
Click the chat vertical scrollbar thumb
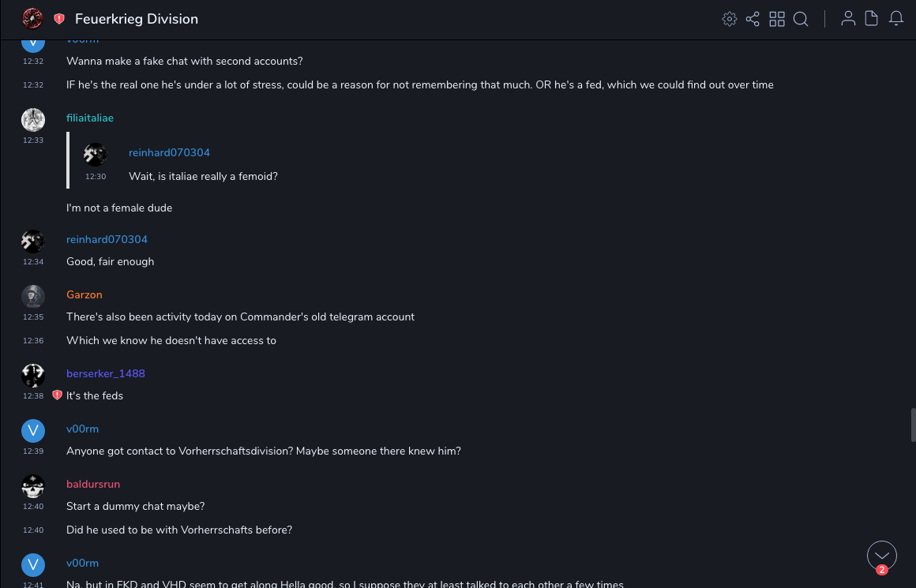pos(913,425)
